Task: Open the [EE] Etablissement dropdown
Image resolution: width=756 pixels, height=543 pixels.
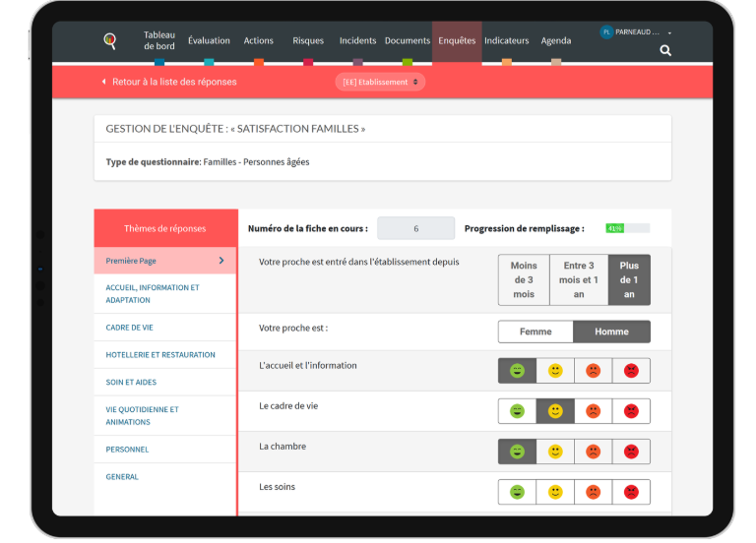Action: (x=380, y=83)
